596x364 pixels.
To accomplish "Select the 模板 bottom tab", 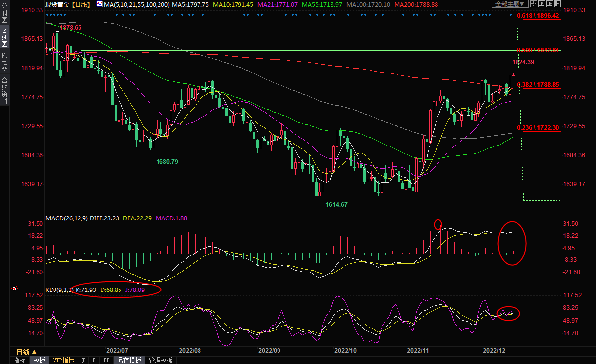I will point(39,361).
